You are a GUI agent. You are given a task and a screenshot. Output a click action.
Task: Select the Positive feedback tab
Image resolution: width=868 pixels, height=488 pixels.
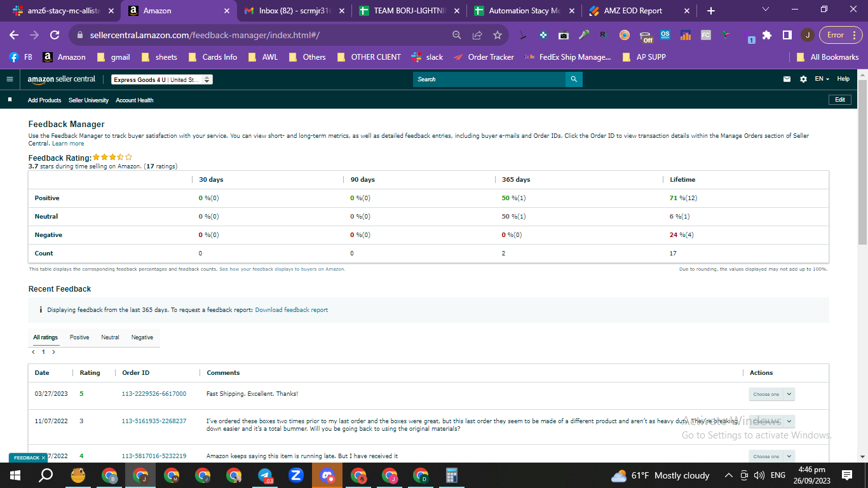click(x=79, y=337)
